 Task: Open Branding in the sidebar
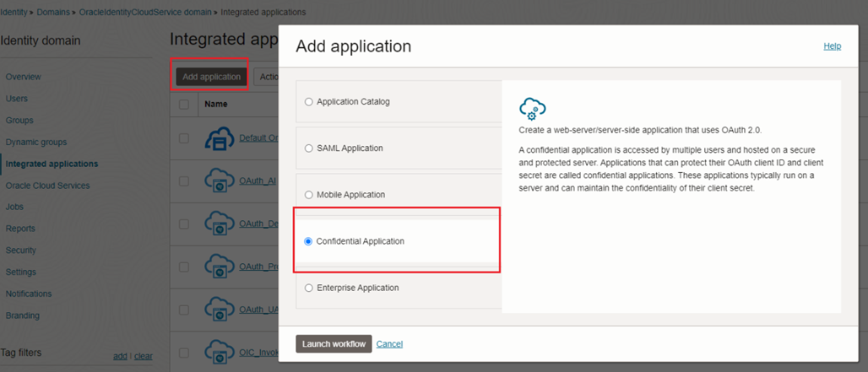[x=23, y=315]
